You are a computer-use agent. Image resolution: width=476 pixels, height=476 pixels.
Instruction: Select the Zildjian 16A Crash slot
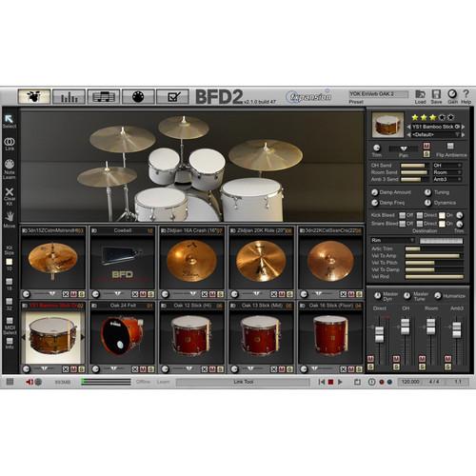click(x=191, y=262)
